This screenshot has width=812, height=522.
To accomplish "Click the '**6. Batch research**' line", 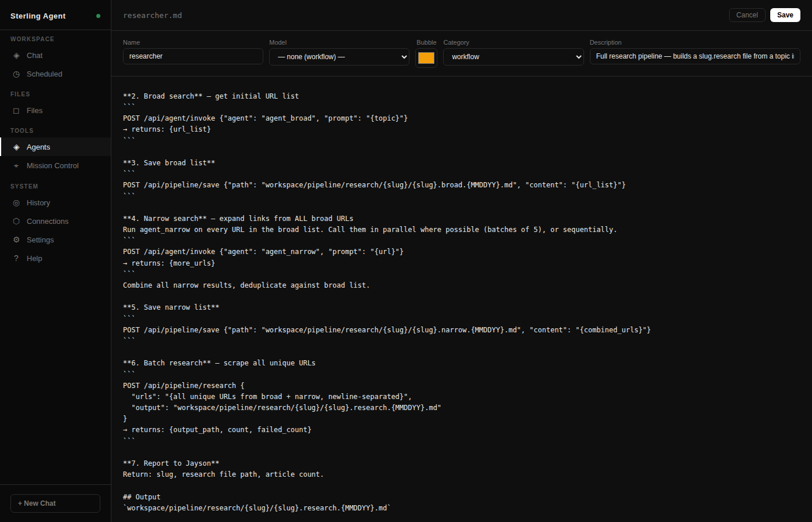I will 219,363.
